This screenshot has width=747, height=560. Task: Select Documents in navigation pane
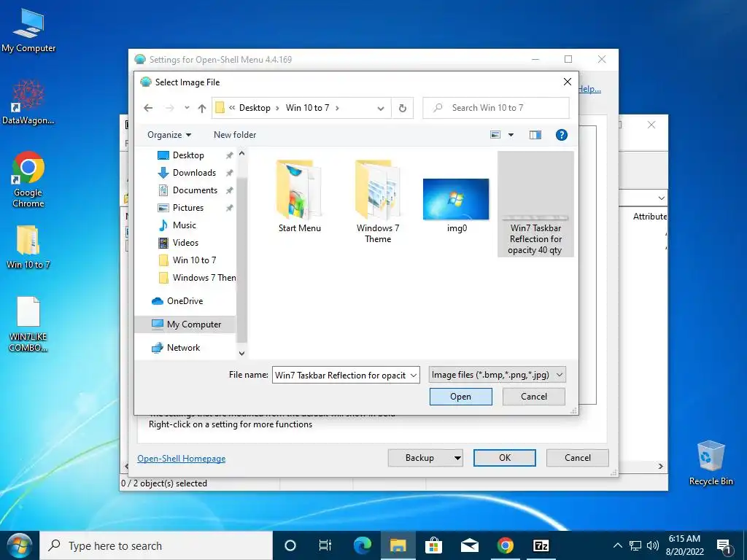pos(195,190)
